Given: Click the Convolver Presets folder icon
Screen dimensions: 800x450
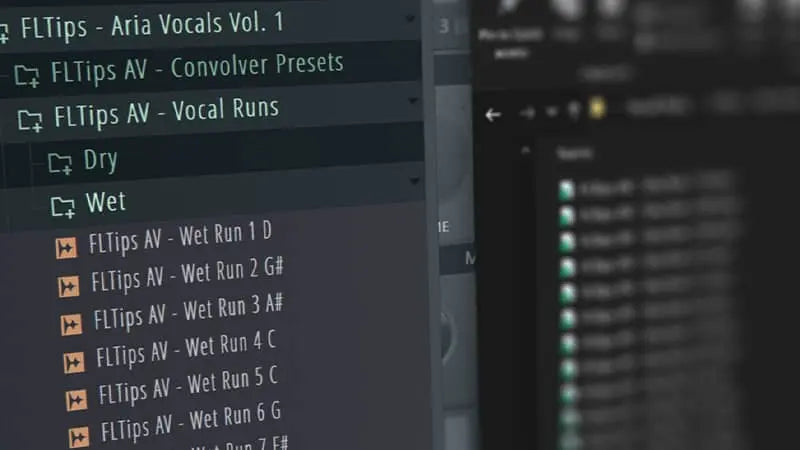Looking at the screenshot, I should [x=27, y=76].
